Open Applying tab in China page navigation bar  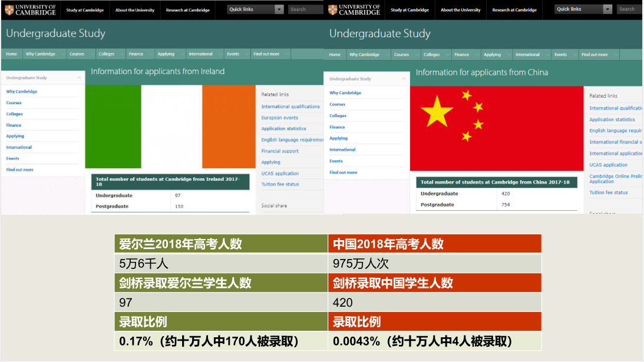coord(492,54)
